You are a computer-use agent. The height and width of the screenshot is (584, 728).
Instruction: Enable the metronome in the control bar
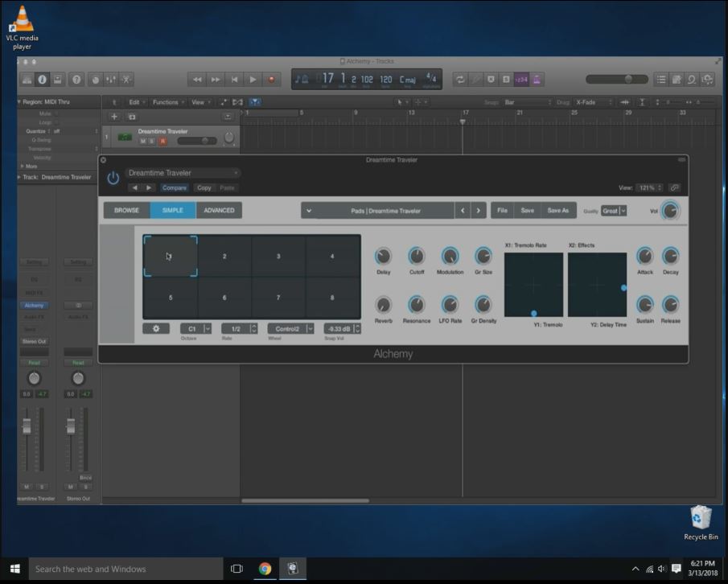click(537, 79)
